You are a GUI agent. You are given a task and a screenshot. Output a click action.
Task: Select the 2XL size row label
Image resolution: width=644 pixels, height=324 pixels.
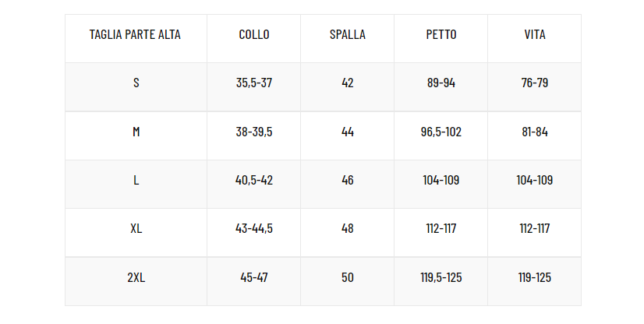[136, 277]
